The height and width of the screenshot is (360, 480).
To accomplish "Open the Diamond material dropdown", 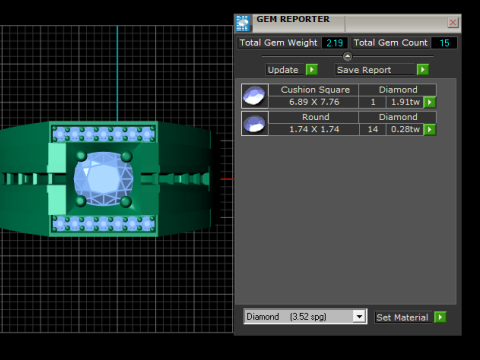I will click(x=359, y=316).
